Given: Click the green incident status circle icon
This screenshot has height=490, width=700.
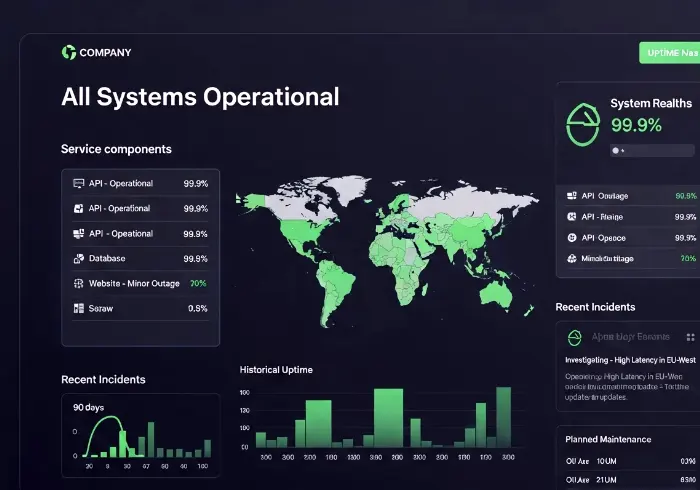Looking at the screenshot, I should (575, 338).
